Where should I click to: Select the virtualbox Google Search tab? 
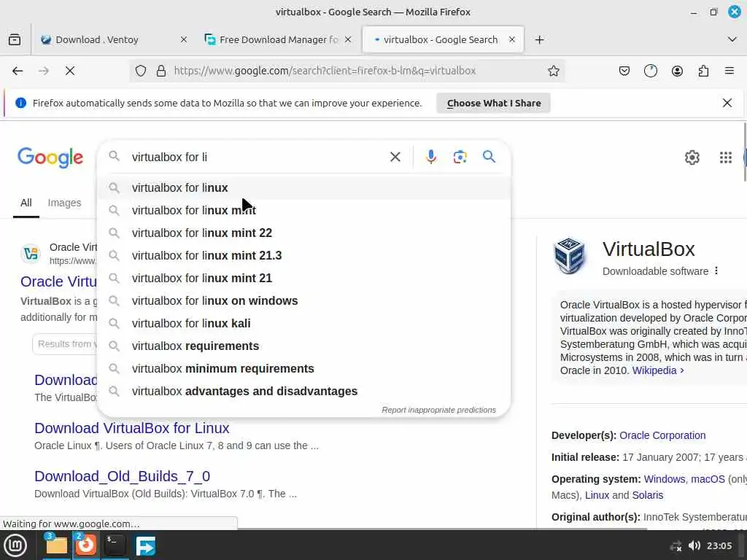point(443,39)
